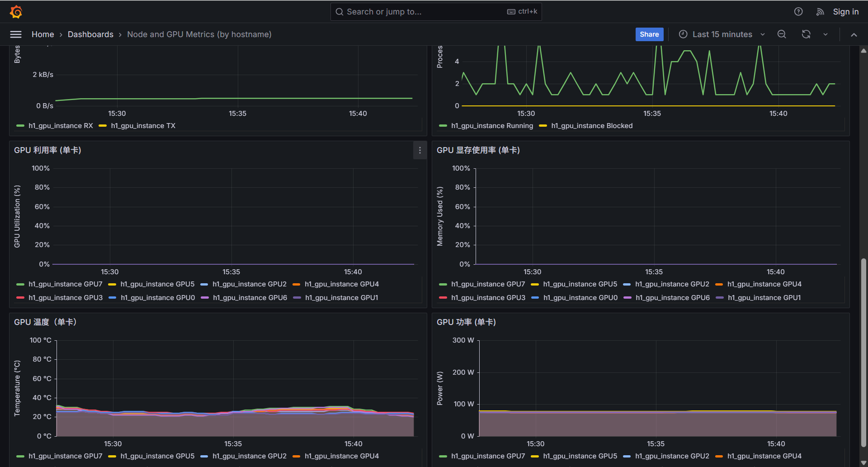Toggle h1_gpu_instance Blocked series visibility

591,126
